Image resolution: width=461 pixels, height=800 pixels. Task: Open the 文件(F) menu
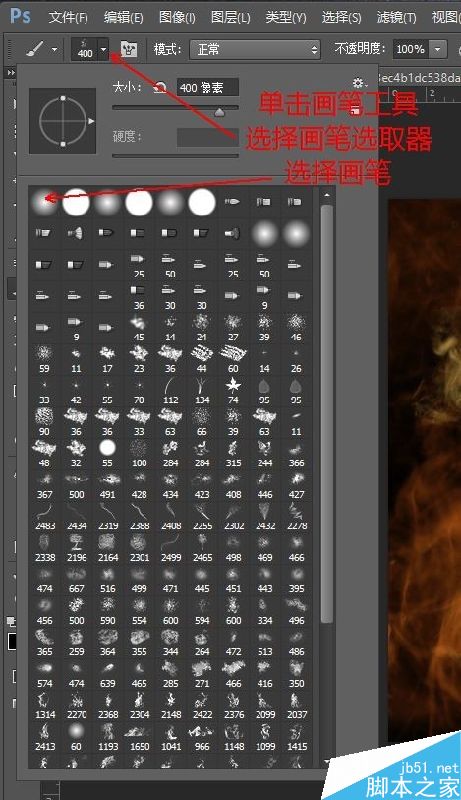click(68, 18)
